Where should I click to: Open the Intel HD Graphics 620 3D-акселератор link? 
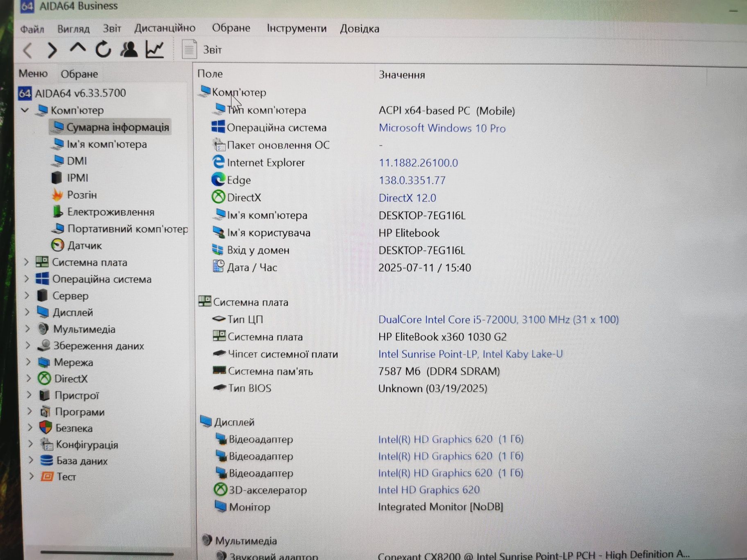428,490
